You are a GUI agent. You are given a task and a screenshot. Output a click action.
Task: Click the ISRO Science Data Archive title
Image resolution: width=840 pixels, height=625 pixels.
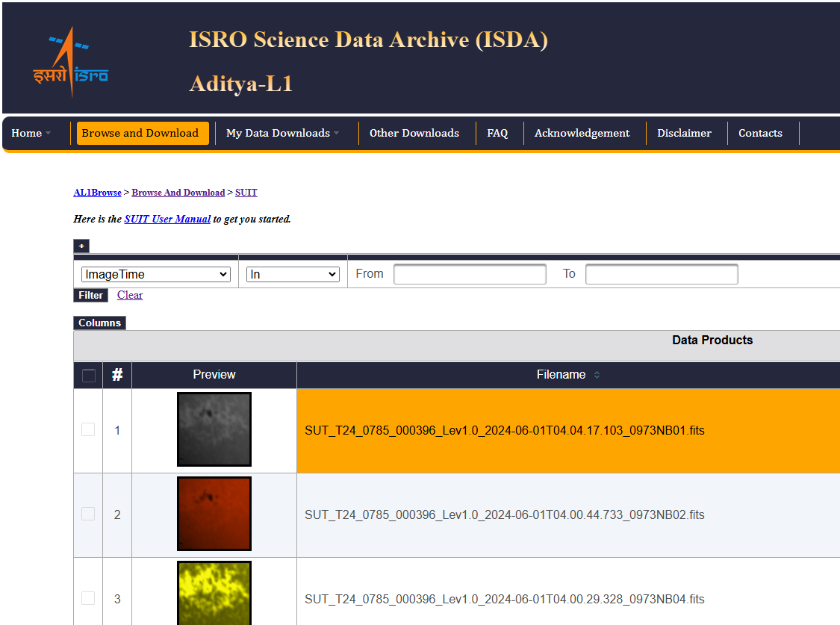[369, 40]
